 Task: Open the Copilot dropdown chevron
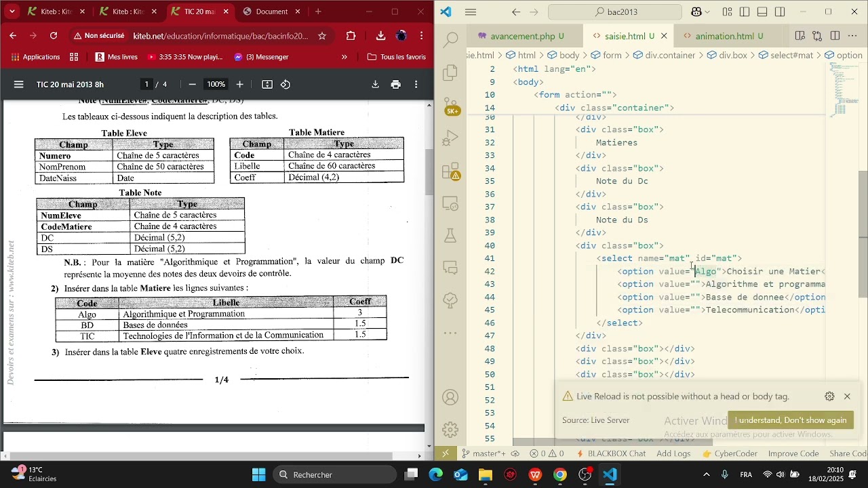(x=707, y=12)
